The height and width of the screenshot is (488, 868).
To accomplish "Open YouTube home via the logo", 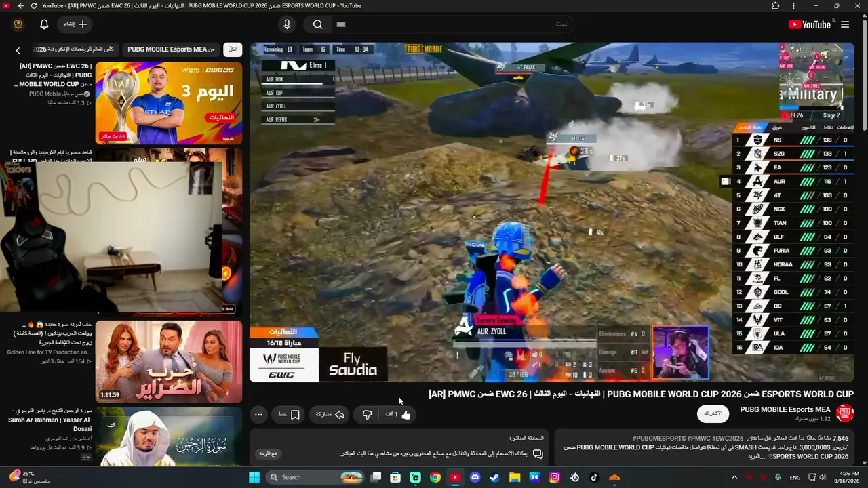I will click(809, 24).
